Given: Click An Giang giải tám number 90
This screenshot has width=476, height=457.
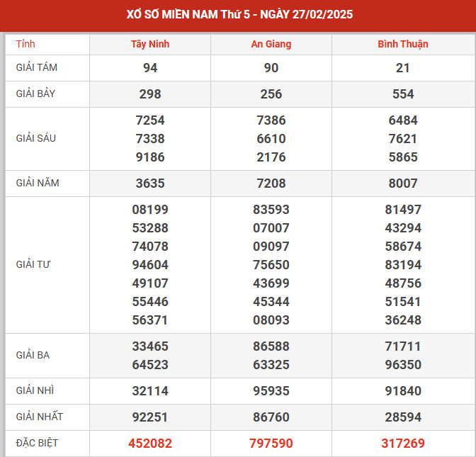Looking at the screenshot, I should [271, 68].
